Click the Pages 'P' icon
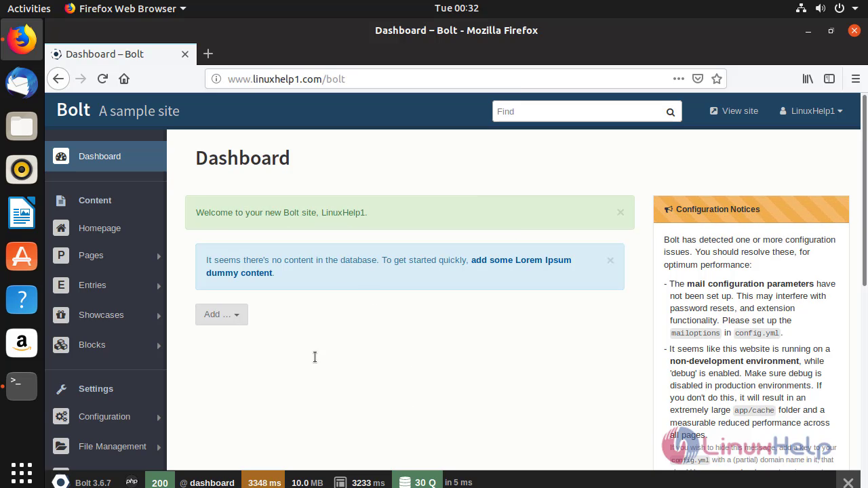Screen dimensions: 868x488 tap(61, 256)
